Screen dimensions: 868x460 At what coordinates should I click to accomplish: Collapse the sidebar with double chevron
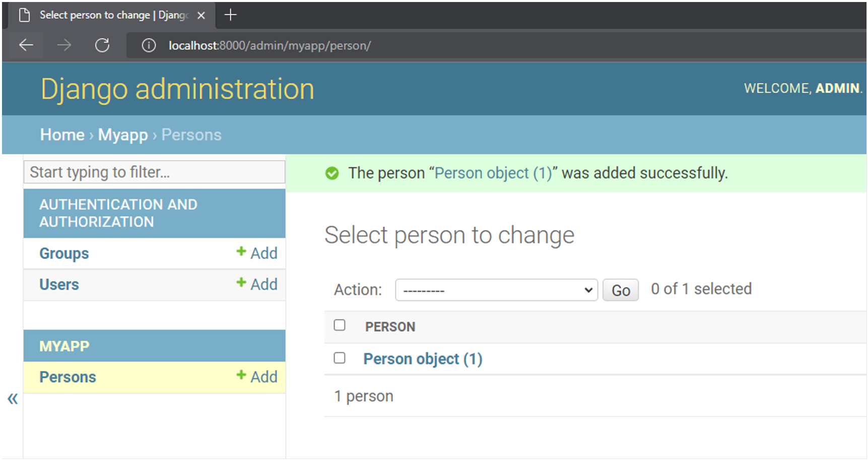coord(13,399)
